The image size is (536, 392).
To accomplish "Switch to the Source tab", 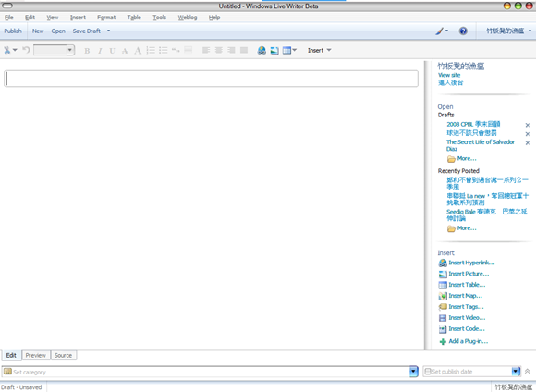I will pyautogui.click(x=63, y=355).
